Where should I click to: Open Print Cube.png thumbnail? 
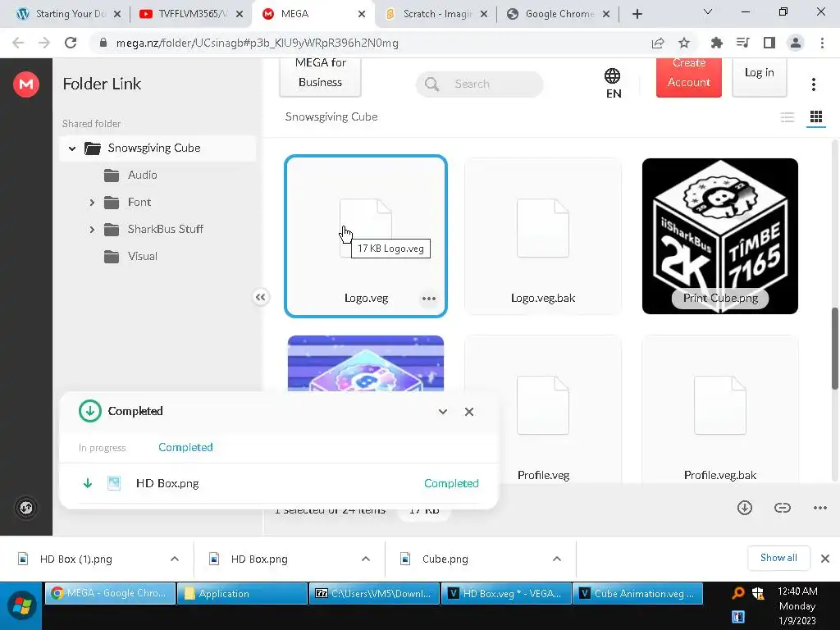click(x=720, y=236)
